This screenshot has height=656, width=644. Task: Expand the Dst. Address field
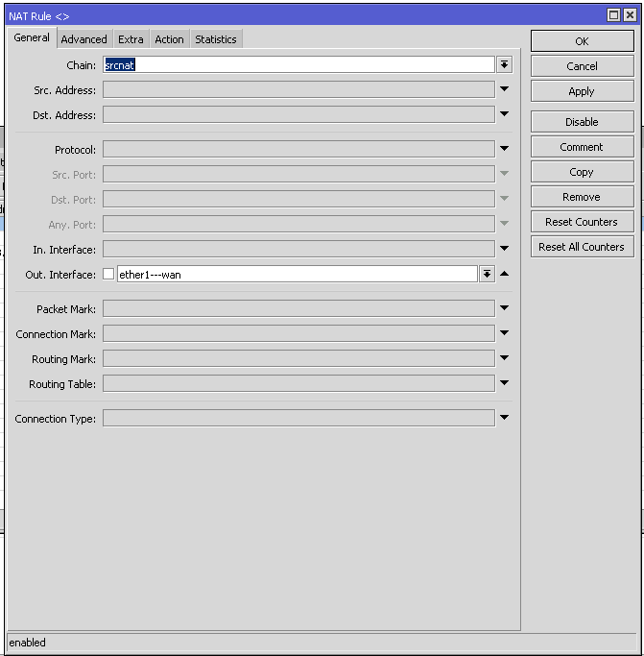pos(504,115)
